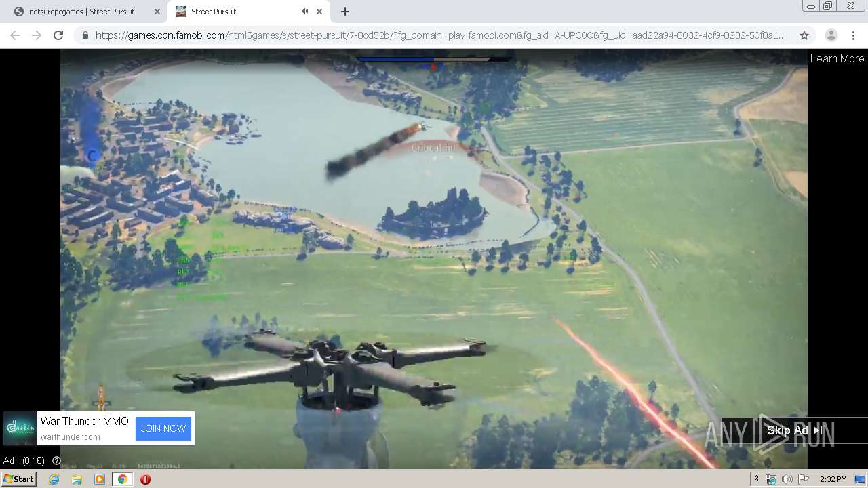Open the War Thunder MMO ad title
The image size is (868, 488).
point(84,421)
